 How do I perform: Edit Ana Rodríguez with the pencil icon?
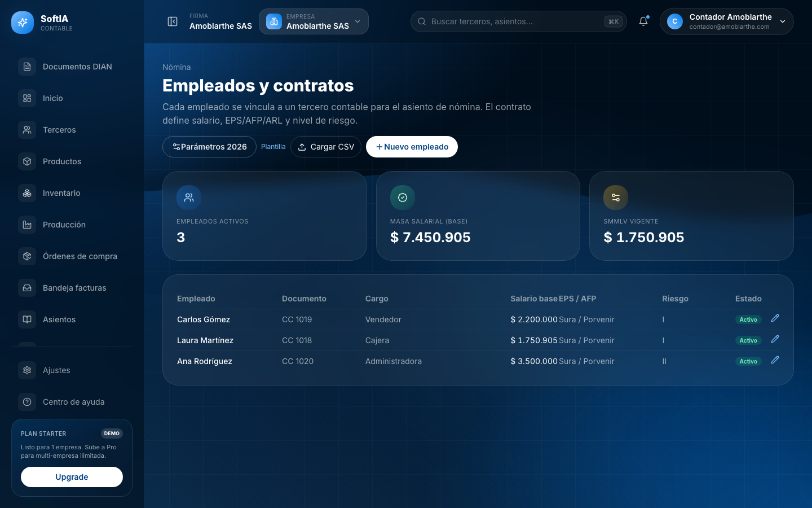pyautogui.click(x=775, y=360)
